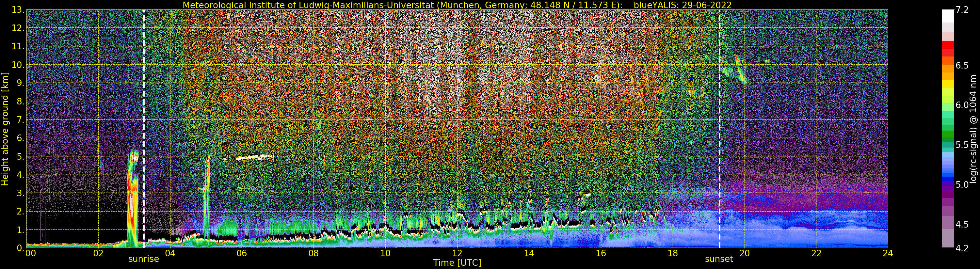The height and width of the screenshot is (269, 980).
Task: Click the height-axis tick label '13.'
Action: point(18,10)
